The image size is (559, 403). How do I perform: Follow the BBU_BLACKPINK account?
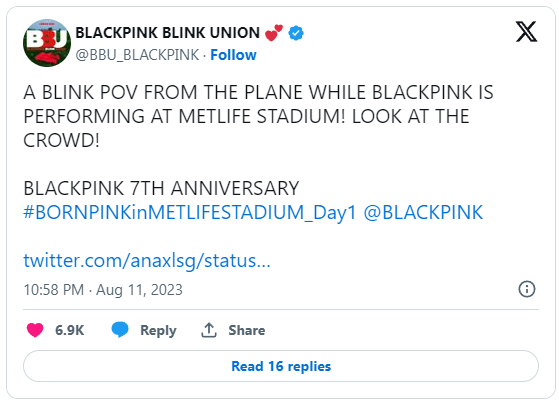233,55
